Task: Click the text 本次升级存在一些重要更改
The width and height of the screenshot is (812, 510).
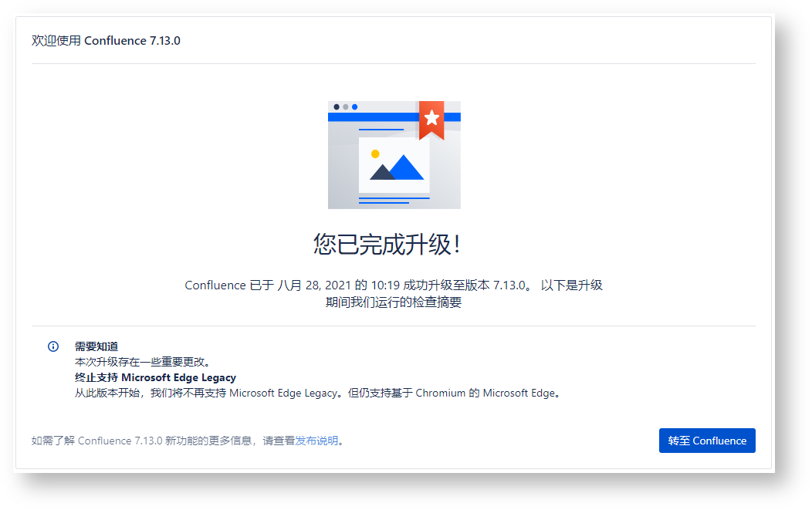Action: tap(142, 362)
